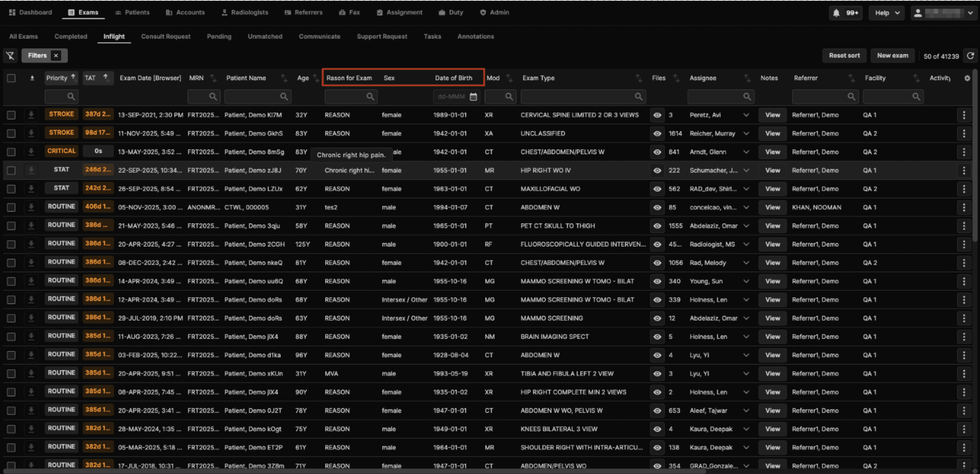This screenshot has width=980, height=474.
Task: Click the Patient Name search field
Action: (258, 97)
